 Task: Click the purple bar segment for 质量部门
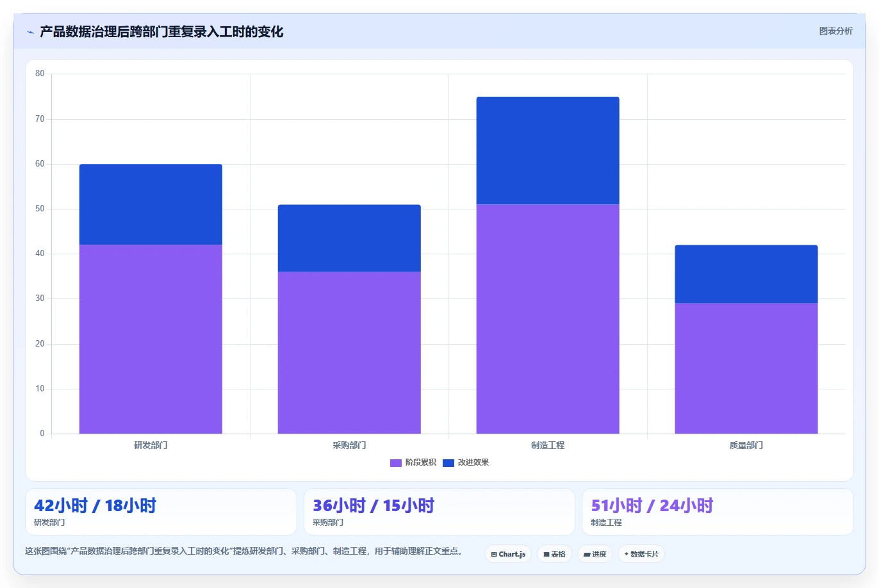746,368
